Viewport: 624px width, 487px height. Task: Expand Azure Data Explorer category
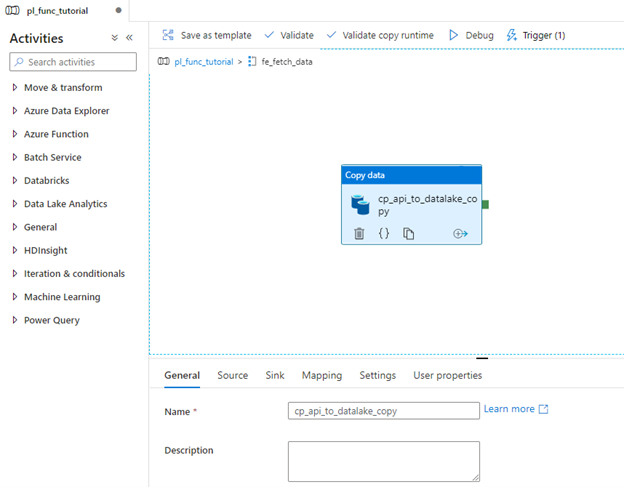point(15,111)
